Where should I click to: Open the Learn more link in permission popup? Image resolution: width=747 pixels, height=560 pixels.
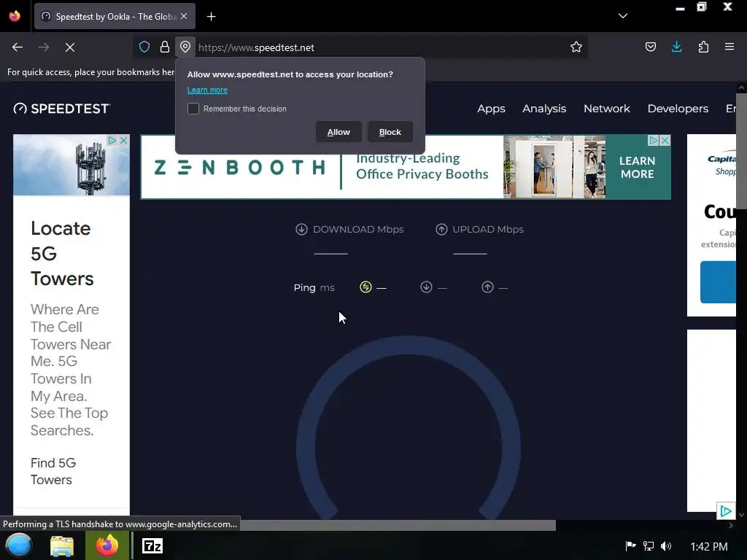[207, 90]
